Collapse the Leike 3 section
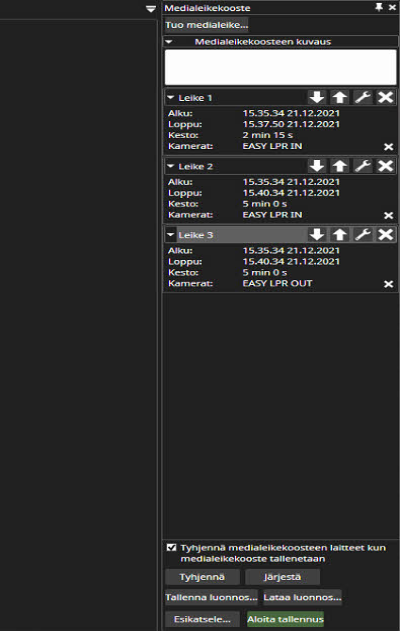 [171, 235]
